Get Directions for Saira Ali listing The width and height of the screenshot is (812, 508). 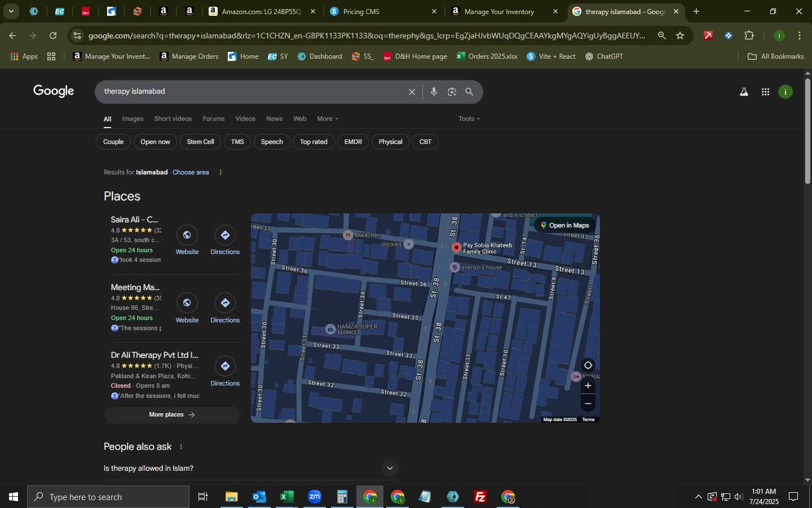[225, 235]
